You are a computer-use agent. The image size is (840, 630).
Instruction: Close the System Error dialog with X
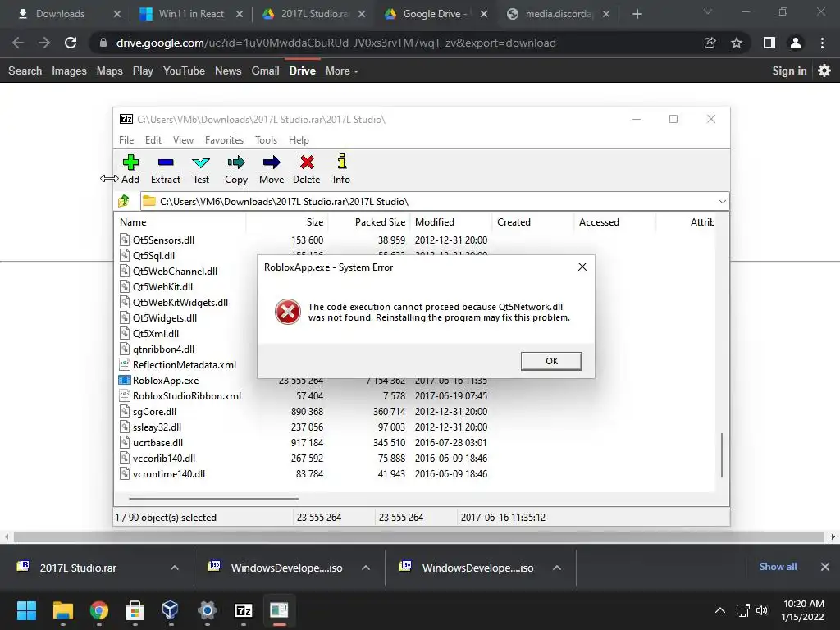pos(582,267)
